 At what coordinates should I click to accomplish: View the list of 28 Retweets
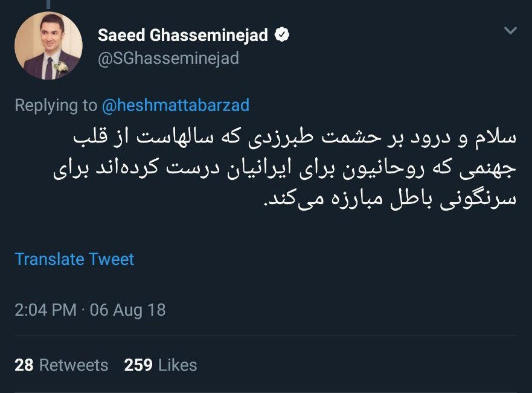click(x=62, y=365)
